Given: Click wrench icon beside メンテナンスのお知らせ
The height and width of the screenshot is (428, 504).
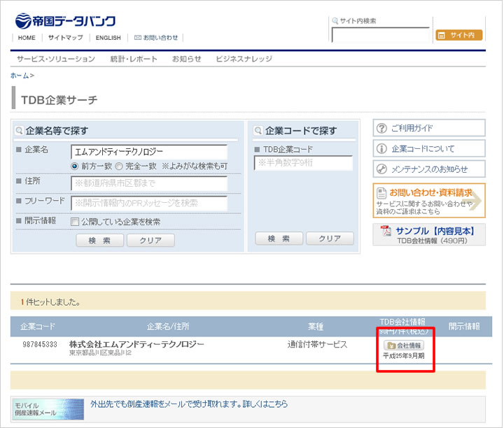Looking at the screenshot, I should coord(381,169).
